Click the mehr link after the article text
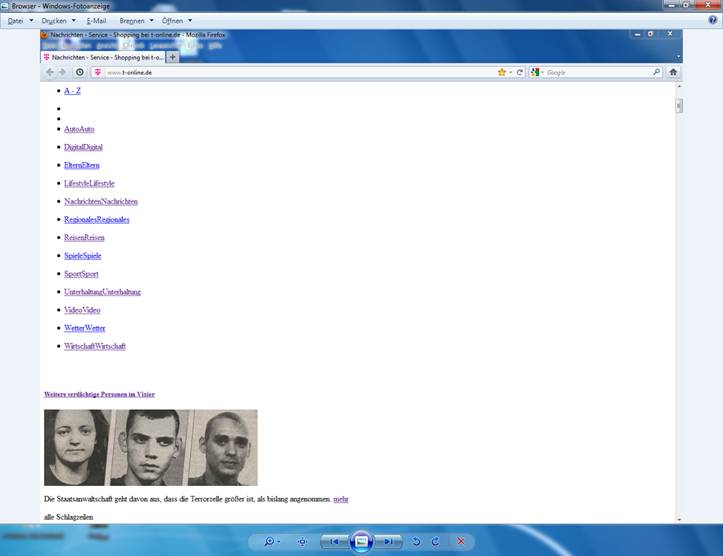The width and height of the screenshot is (723, 556). point(341,499)
